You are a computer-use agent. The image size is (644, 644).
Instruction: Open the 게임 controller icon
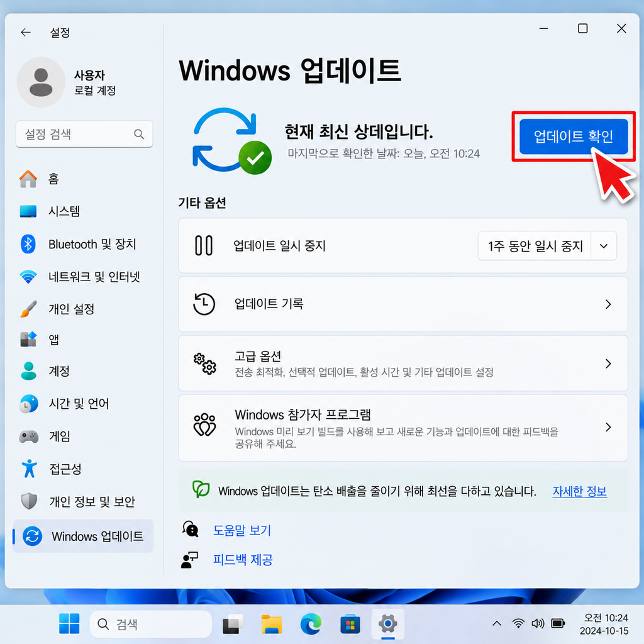pos(28,436)
